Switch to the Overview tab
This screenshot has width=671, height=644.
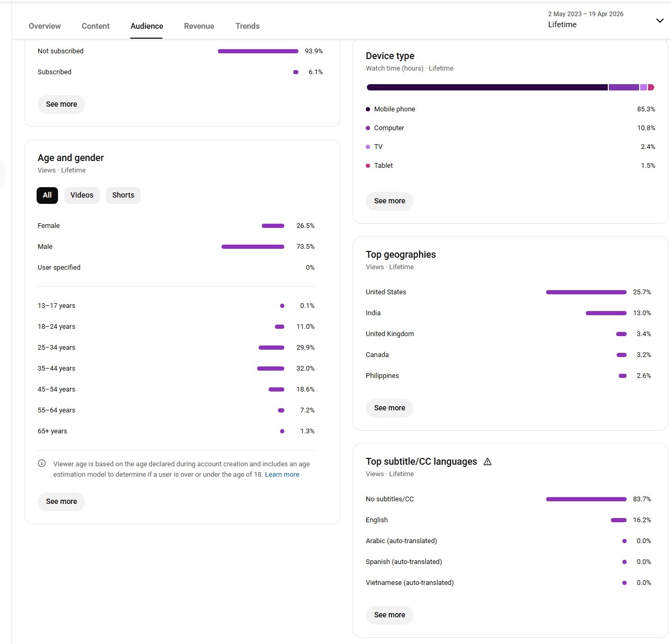point(44,26)
